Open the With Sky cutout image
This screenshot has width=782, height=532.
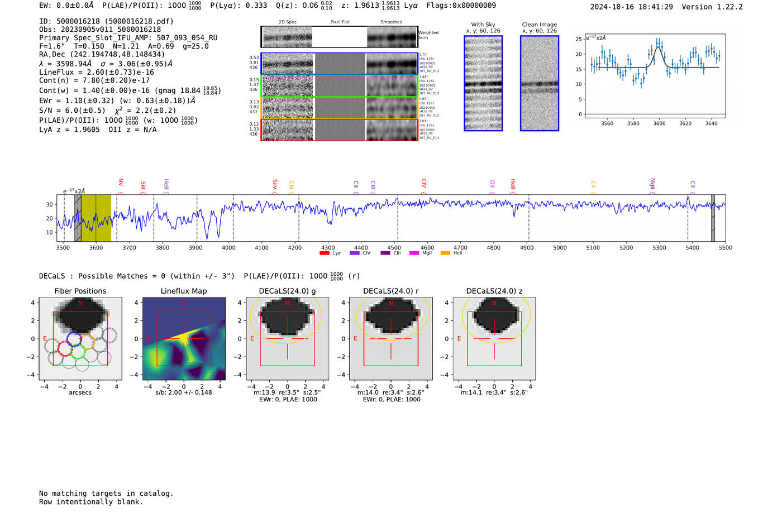coord(483,83)
